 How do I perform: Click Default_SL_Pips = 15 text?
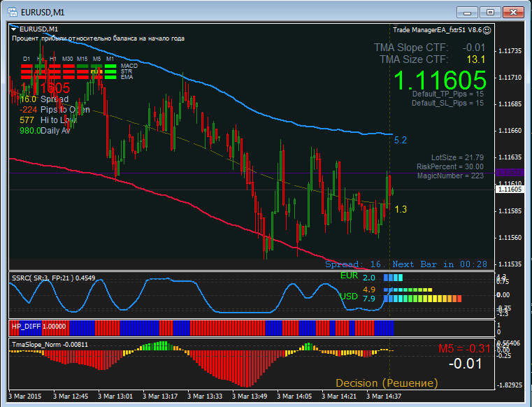click(x=448, y=103)
